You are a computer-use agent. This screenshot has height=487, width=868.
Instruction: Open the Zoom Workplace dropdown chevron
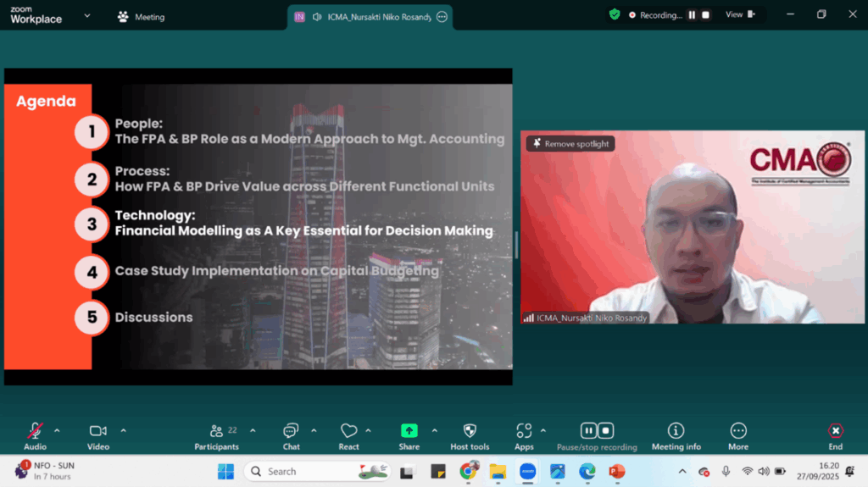point(87,15)
